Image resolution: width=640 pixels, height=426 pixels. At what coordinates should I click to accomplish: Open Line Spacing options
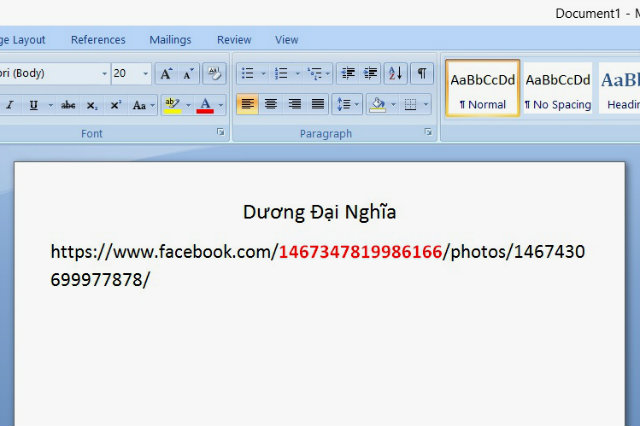[347, 104]
